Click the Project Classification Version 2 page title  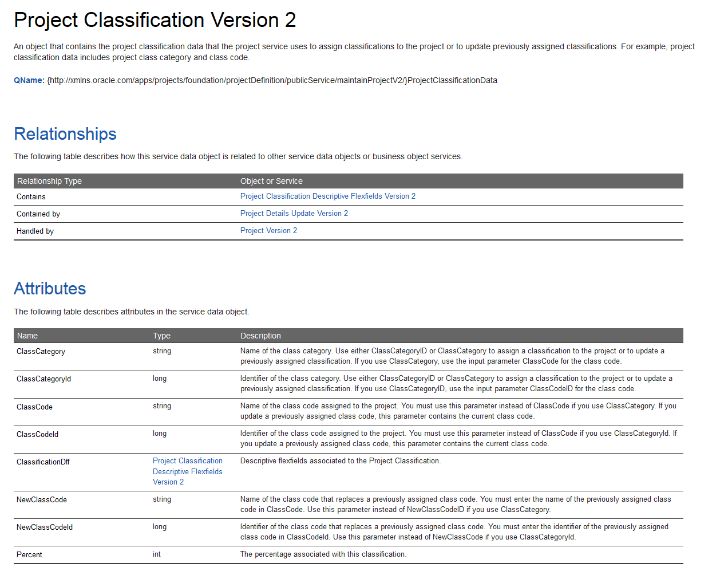(155, 20)
